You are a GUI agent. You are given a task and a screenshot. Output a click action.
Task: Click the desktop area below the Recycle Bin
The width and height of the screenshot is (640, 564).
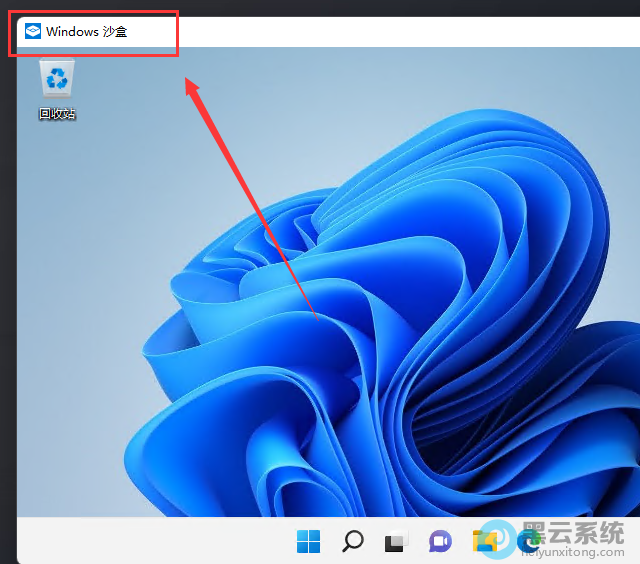(57, 180)
